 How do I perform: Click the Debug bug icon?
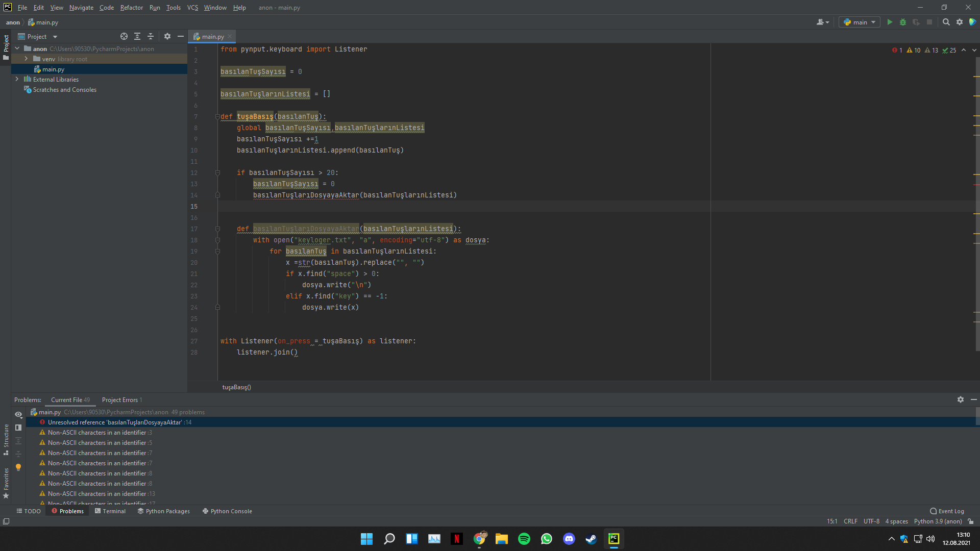point(903,22)
